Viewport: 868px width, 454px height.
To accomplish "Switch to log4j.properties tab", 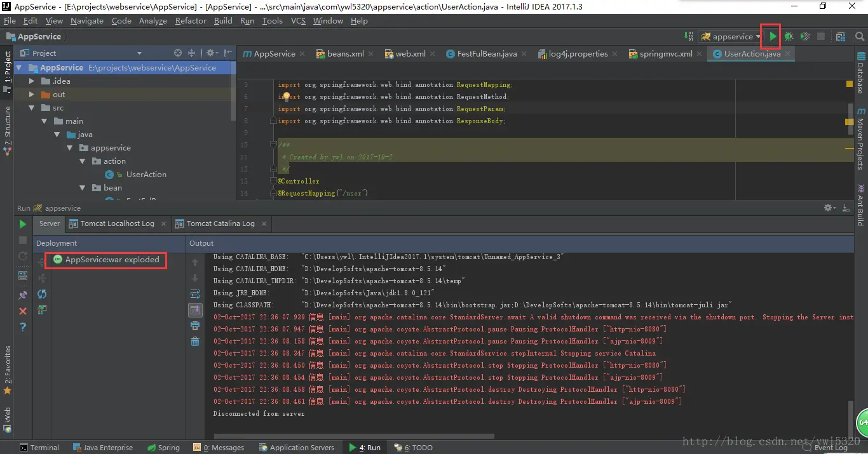I will pos(578,54).
